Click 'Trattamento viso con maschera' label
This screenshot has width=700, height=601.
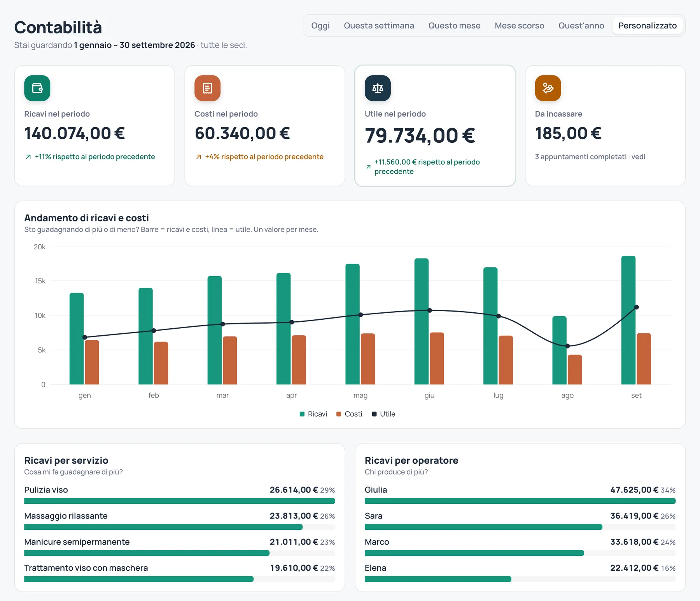pos(86,568)
